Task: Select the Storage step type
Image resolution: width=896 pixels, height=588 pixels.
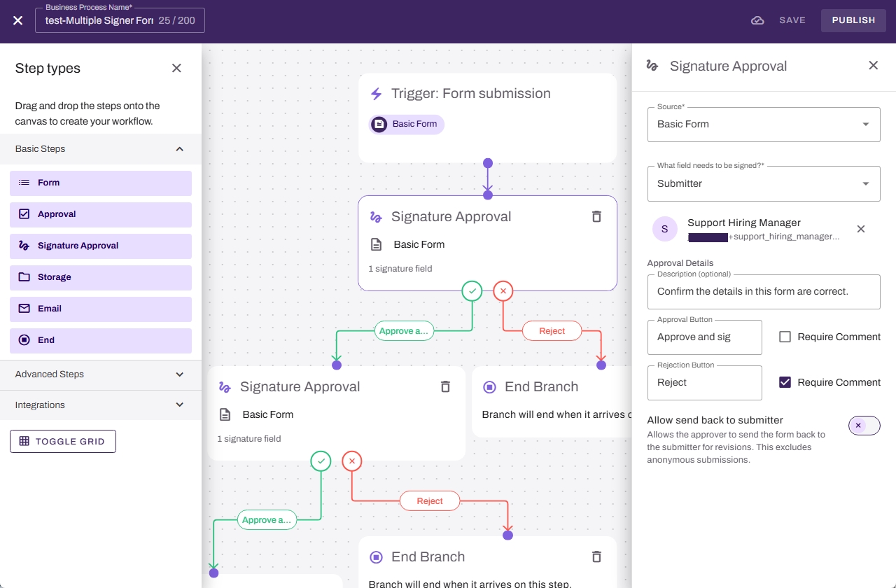Action: pyautogui.click(x=101, y=277)
